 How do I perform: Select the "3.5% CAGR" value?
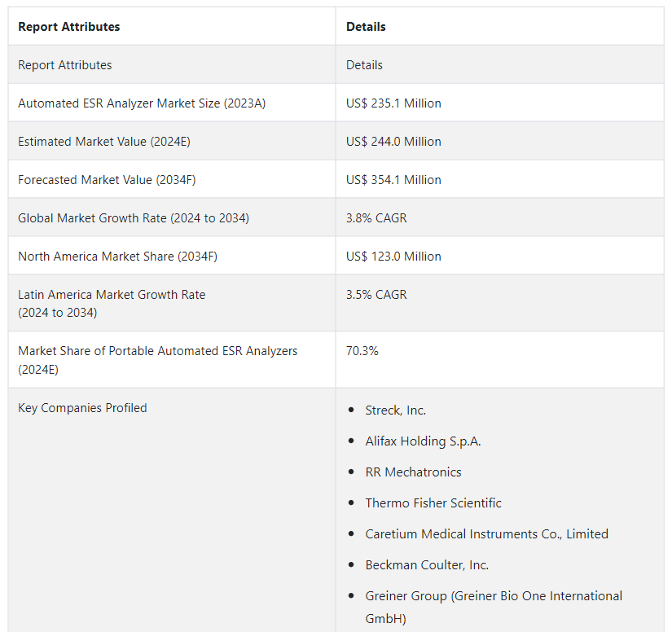point(376,295)
